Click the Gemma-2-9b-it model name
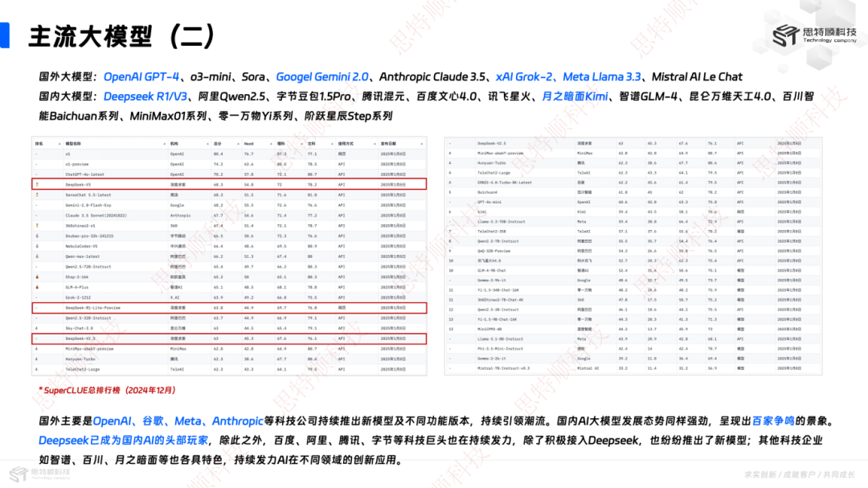Viewport: 868px width, 488px height. point(492,281)
